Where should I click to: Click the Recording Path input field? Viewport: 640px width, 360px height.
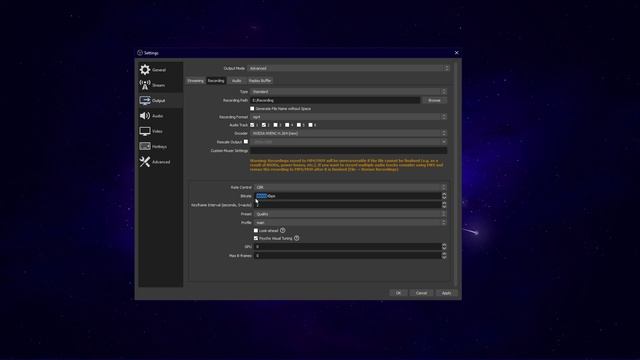pos(335,100)
